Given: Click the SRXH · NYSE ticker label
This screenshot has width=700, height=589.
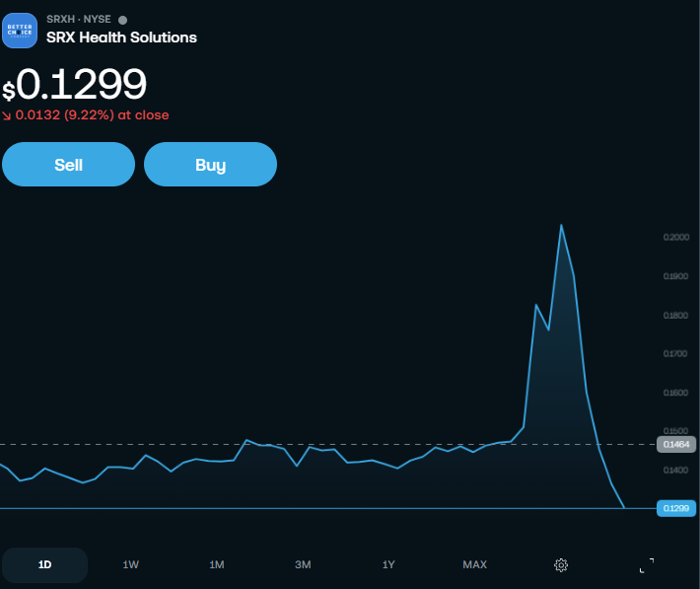Looking at the screenshot, I should (79, 19).
